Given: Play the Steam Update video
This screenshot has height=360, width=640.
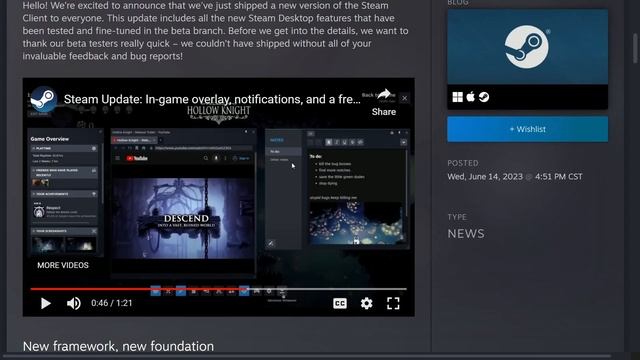Looking at the screenshot, I should pyautogui.click(x=46, y=303).
